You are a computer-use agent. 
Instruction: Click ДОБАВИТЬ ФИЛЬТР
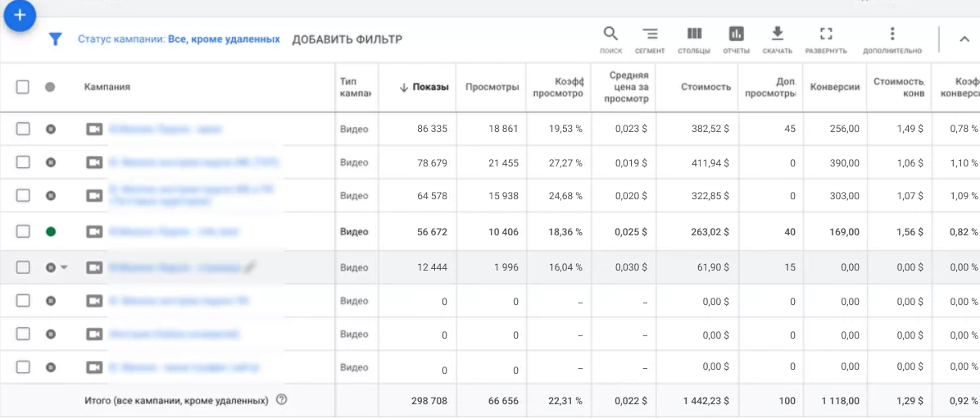tap(347, 39)
